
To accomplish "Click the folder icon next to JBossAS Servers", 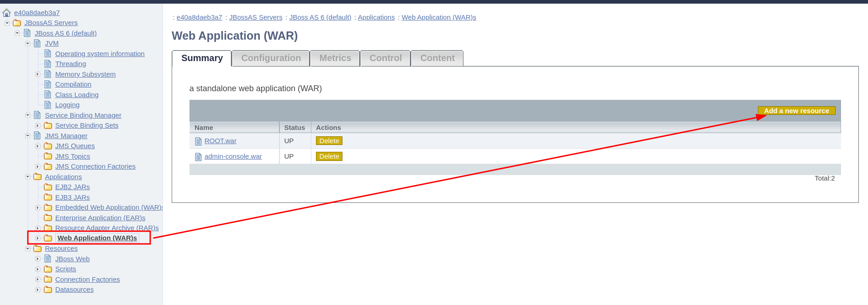I will 17,23.
